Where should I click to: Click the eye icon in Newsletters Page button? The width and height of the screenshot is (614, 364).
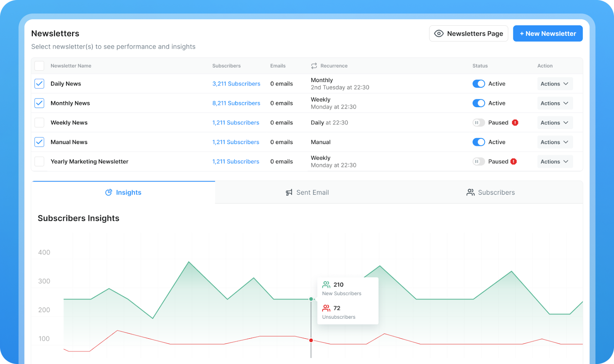[x=439, y=34]
